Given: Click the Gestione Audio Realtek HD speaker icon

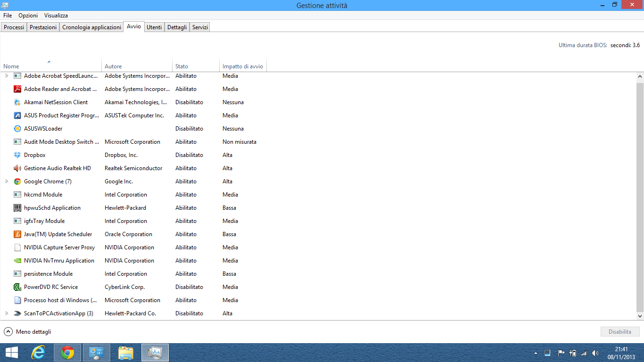Looking at the screenshot, I should (x=17, y=168).
